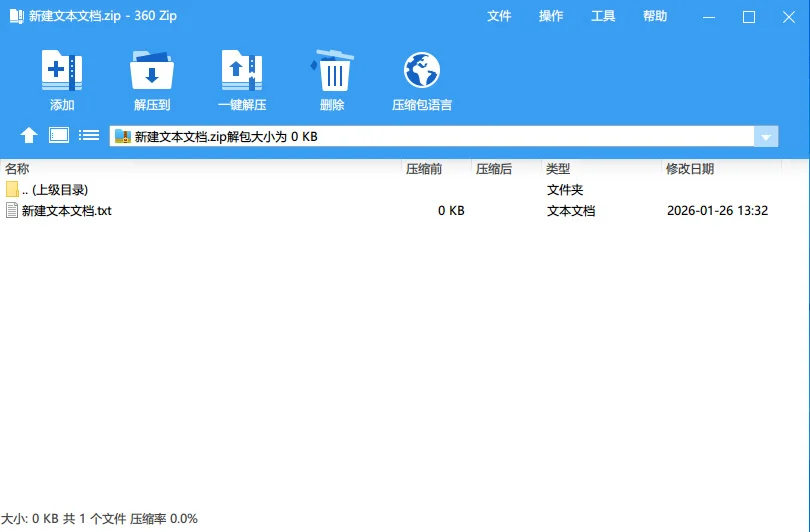Viewport: 810px width, 532px height.
Task: Click the 一键解压 one-click extract icon
Action: pyautogui.click(x=242, y=70)
